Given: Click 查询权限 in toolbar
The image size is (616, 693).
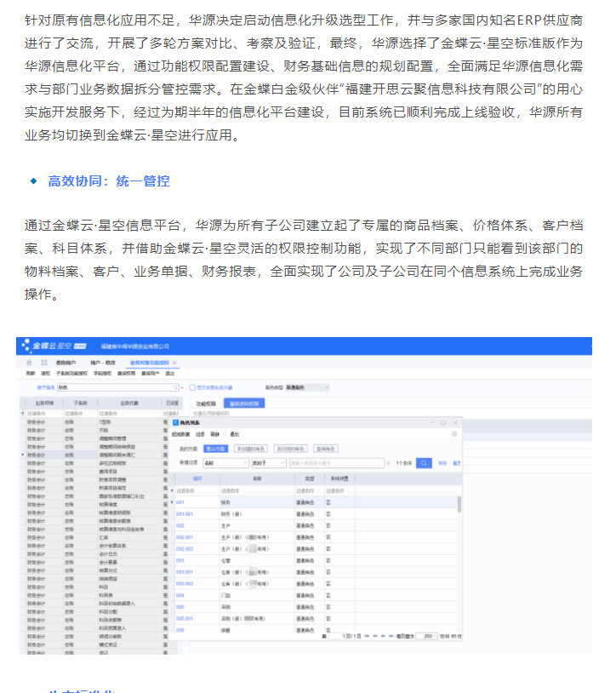Looking at the screenshot, I should point(126,374).
